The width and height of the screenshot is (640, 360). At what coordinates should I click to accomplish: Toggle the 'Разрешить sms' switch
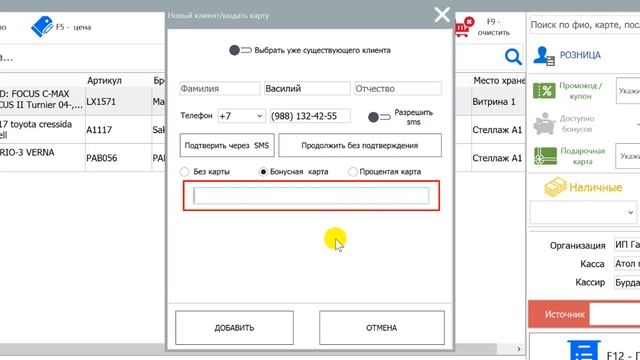(x=379, y=117)
